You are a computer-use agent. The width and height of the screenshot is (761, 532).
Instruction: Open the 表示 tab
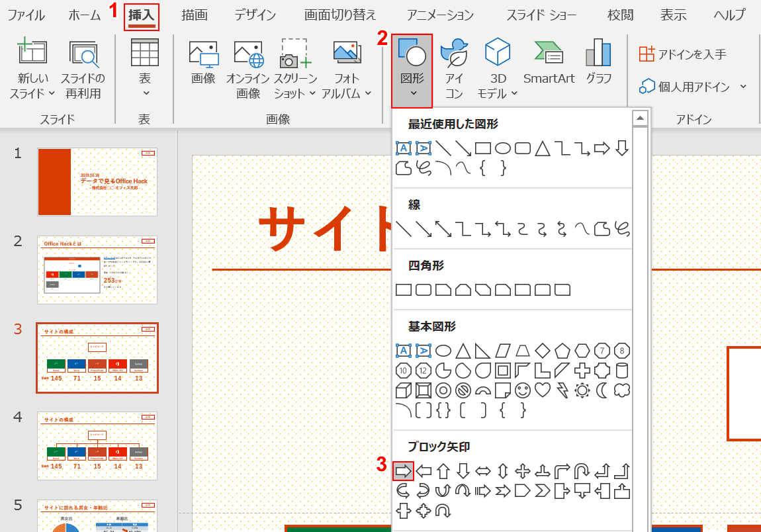[x=673, y=15]
